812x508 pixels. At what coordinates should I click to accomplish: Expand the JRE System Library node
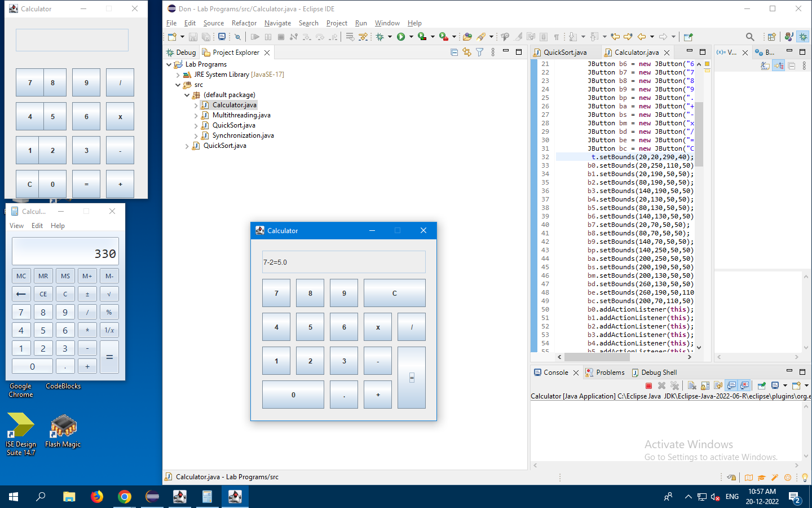click(x=178, y=75)
